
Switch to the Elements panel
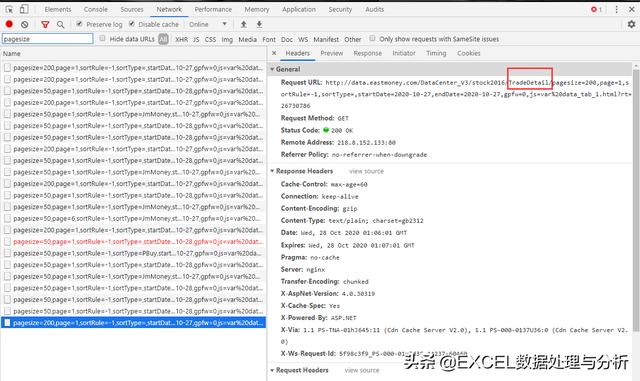[58, 9]
